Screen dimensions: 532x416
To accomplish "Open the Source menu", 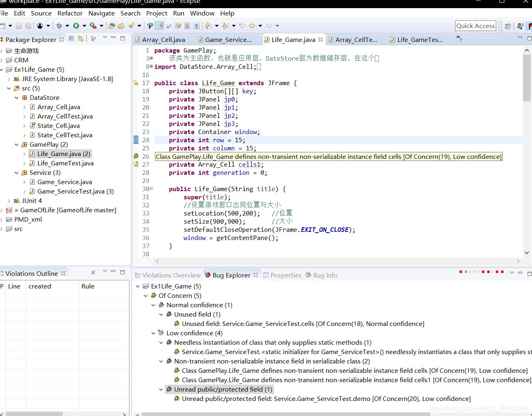I will tap(41, 13).
